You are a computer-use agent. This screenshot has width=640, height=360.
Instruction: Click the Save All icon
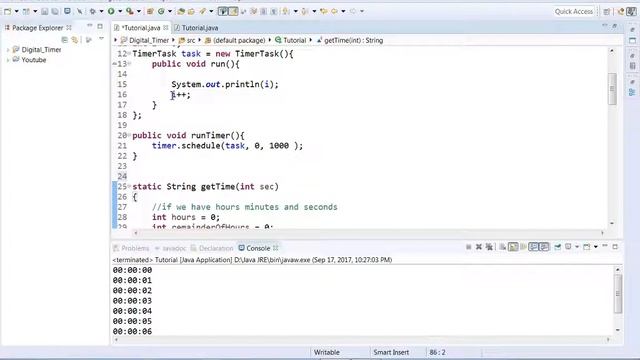[x=55, y=11]
